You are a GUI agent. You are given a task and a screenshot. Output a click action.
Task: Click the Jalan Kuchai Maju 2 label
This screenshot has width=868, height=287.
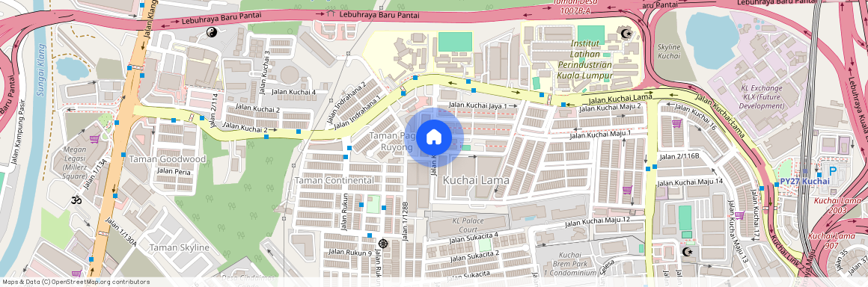[x=610, y=107]
